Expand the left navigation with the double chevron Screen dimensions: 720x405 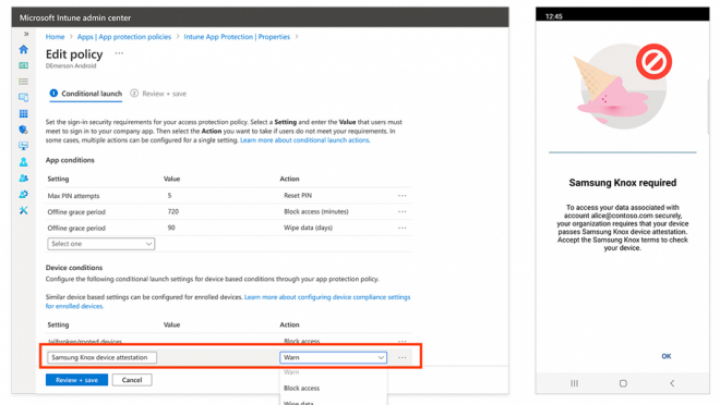click(x=26, y=34)
